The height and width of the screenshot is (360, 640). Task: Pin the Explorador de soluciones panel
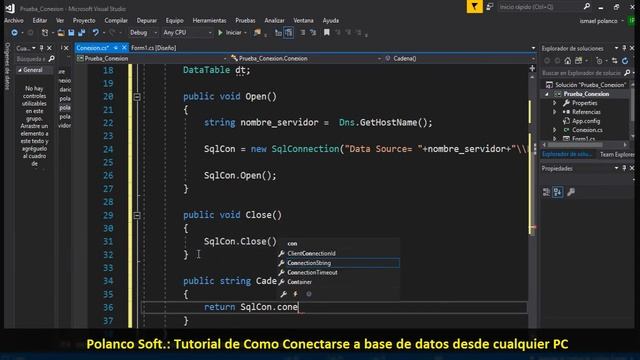coord(624,48)
